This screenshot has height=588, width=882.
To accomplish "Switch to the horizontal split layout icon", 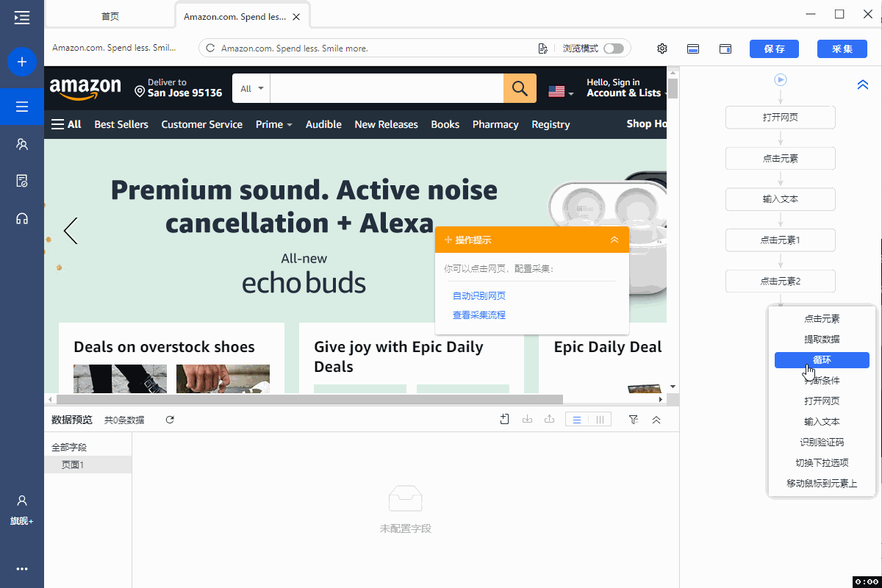I will pos(692,49).
